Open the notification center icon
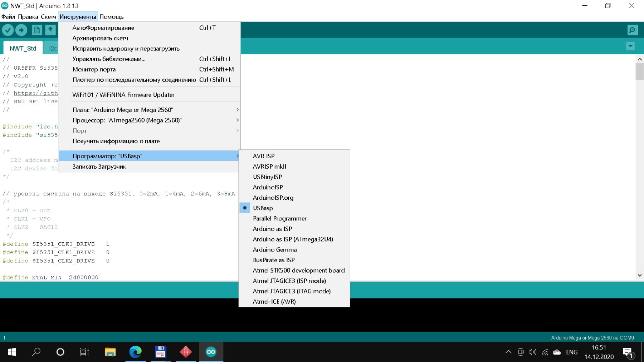Image resolution: width=644 pixels, height=362 pixels. 629,353
